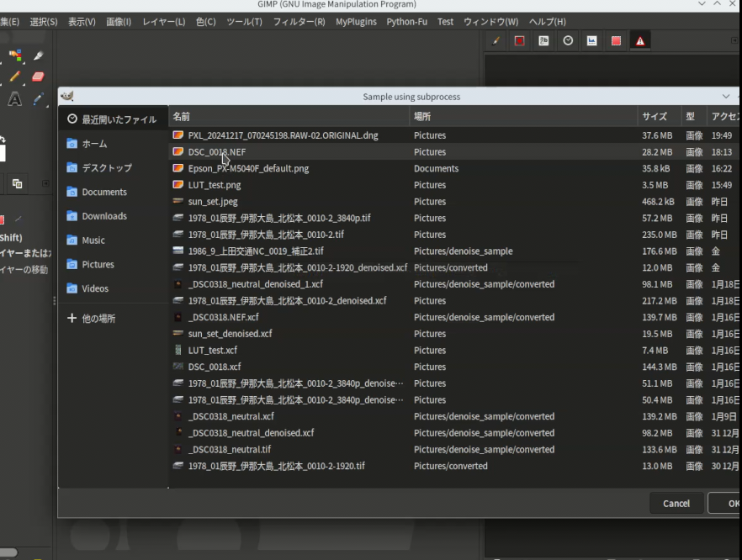Switch to the Brushes dock tab
Viewport: 742px width, 560px height.
point(496,41)
